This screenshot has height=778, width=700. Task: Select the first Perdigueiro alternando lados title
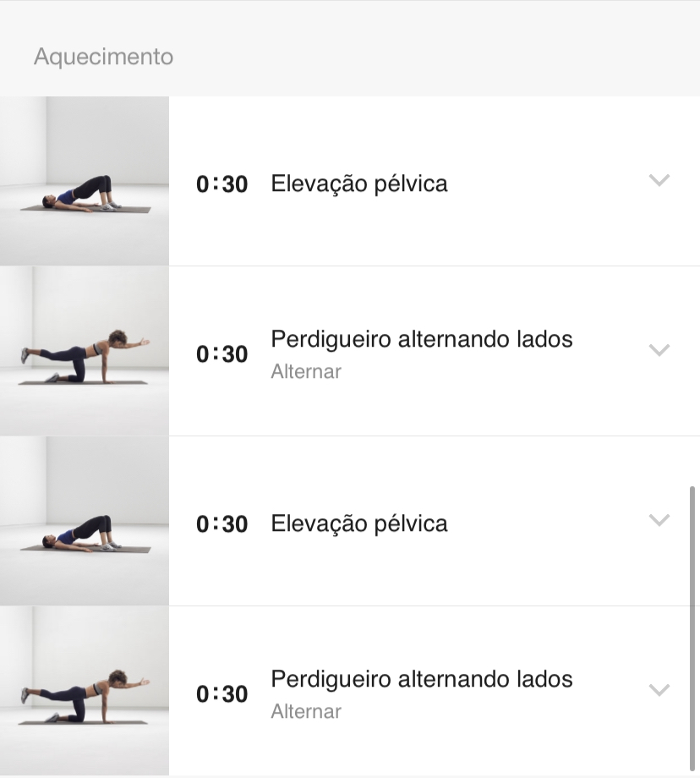pos(422,340)
